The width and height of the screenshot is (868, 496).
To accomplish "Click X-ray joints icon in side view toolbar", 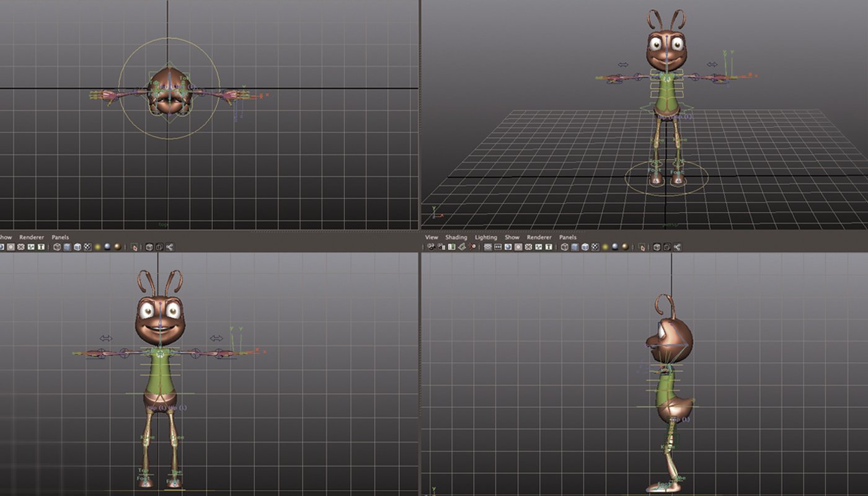I will pyautogui.click(x=666, y=247).
